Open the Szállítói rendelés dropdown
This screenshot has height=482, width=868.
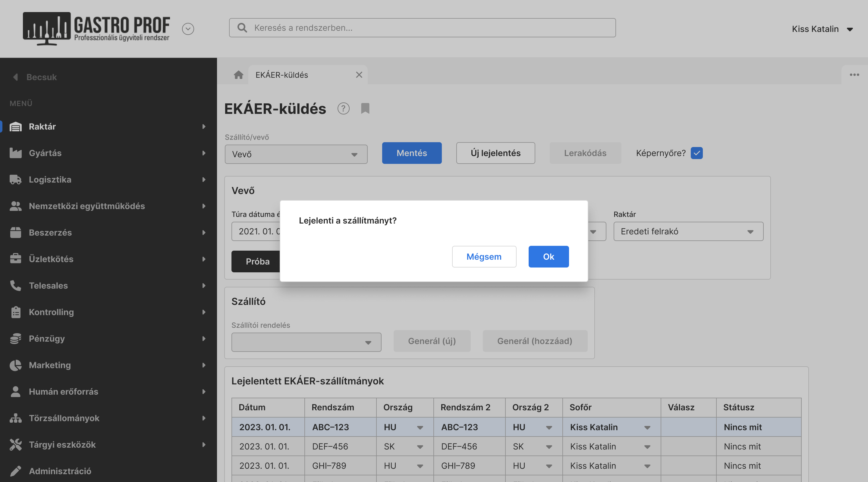306,342
